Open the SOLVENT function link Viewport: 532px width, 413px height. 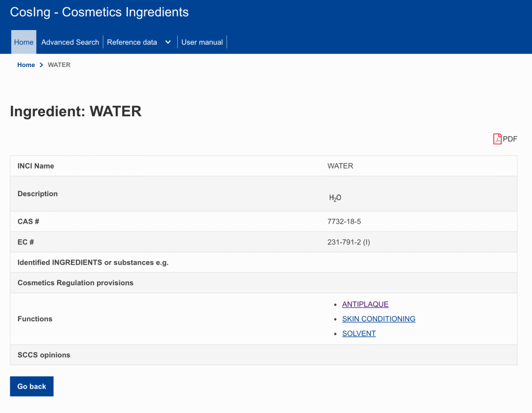pos(359,334)
